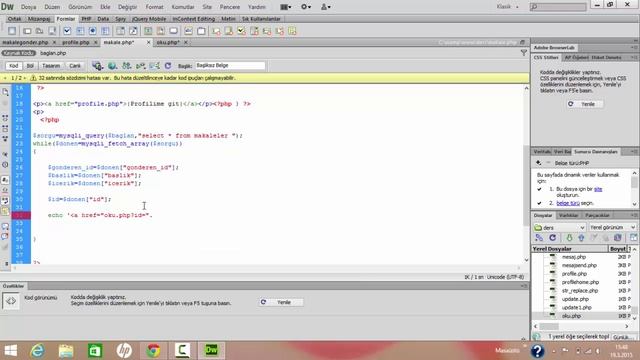The height and width of the screenshot is (360, 640).
Task: Open the gear extension settings dropdown
Action: click(306, 7)
